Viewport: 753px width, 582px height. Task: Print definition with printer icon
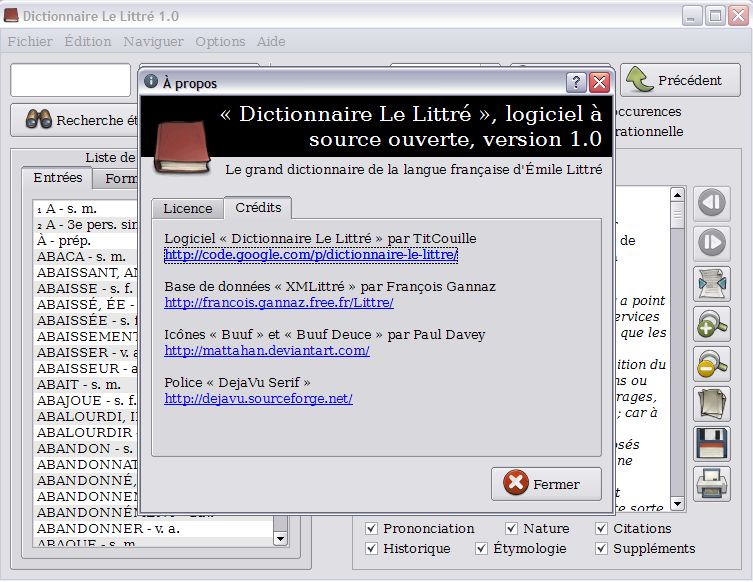click(712, 484)
